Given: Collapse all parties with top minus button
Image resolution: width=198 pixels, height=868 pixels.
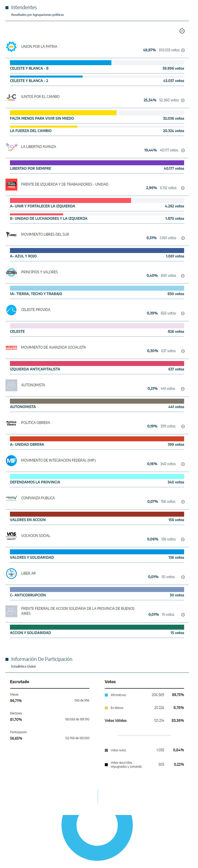Looking at the screenshot, I should [x=182, y=31].
